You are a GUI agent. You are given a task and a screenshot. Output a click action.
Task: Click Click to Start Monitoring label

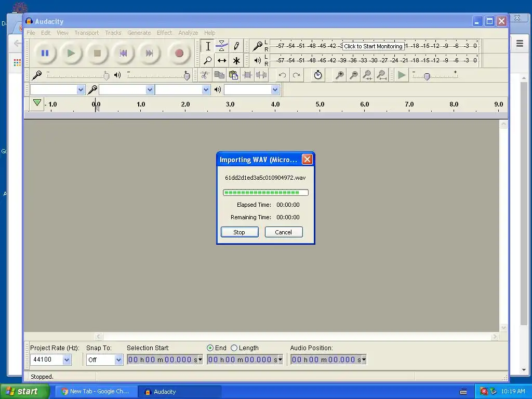[373, 46]
